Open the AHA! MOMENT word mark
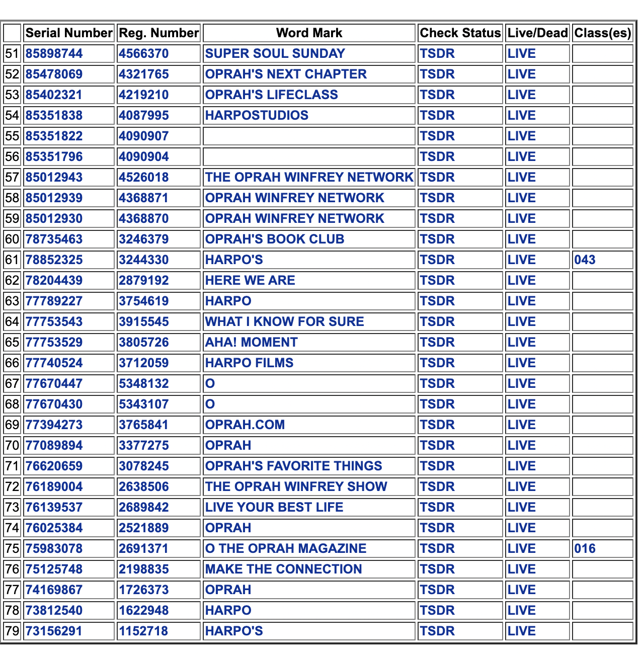Screen dimensions: 644x655 251,343
